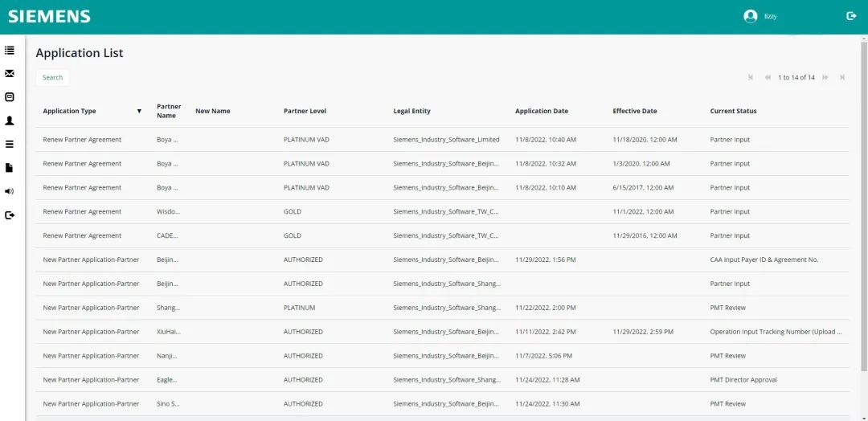The image size is (868, 421).
Task: Open the envelope messages sidebar icon
Action: pos(10,74)
